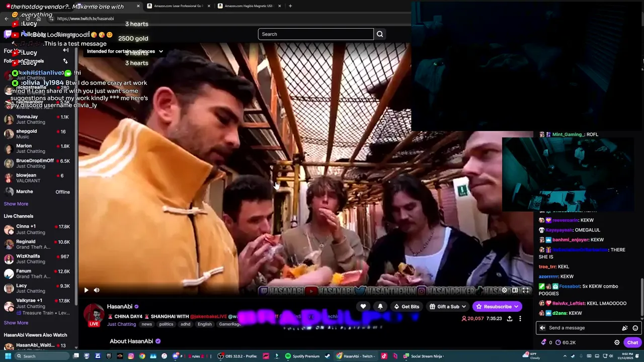Open BruceDropEmOff channel in sidebar
644x362 pixels.
click(38, 163)
